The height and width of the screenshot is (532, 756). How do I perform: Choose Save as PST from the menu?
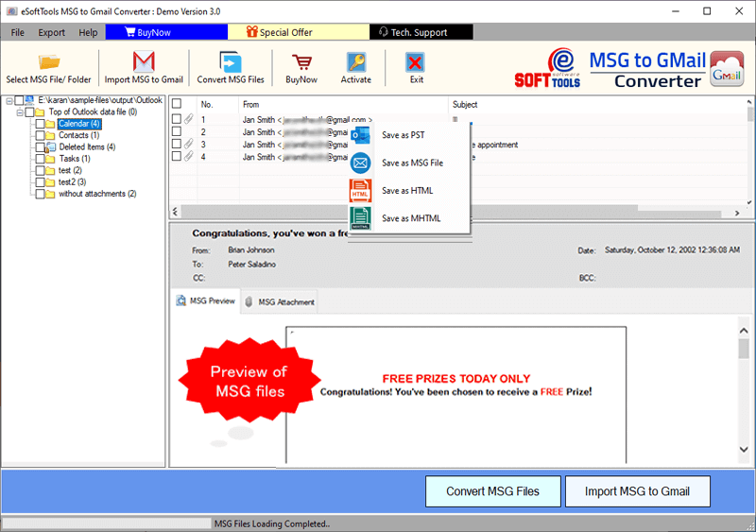(409, 135)
